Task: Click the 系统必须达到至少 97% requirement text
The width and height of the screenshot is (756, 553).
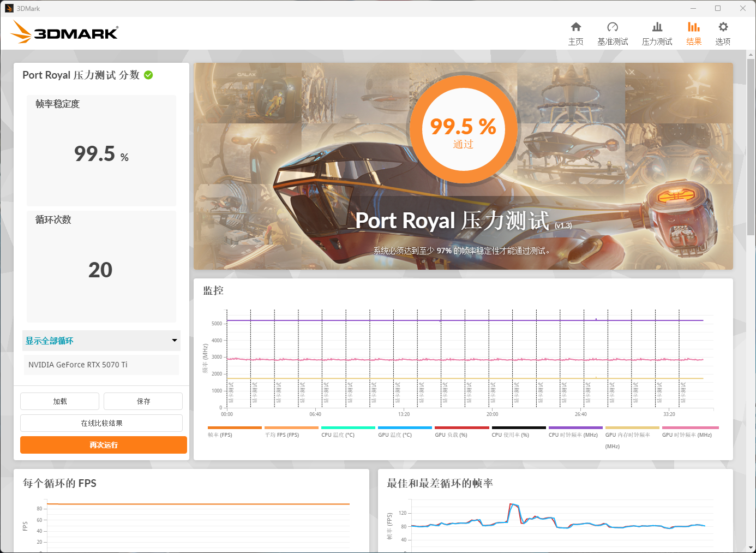Action: 463,251
